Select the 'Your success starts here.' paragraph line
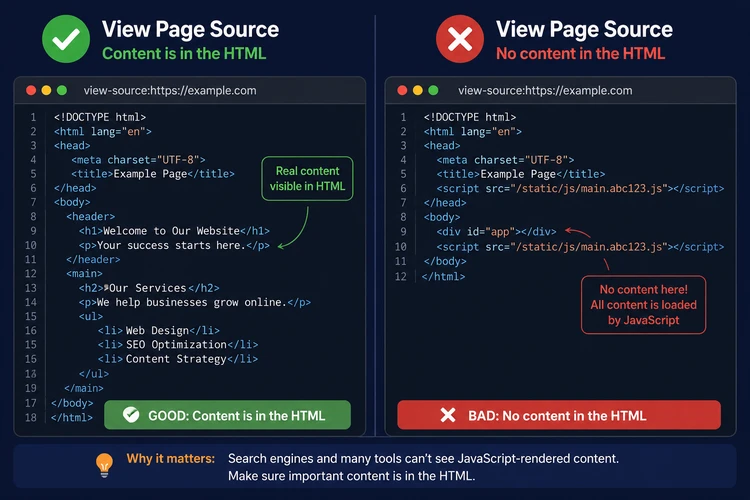The height and width of the screenshot is (500, 750). click(x=174, y=245)
